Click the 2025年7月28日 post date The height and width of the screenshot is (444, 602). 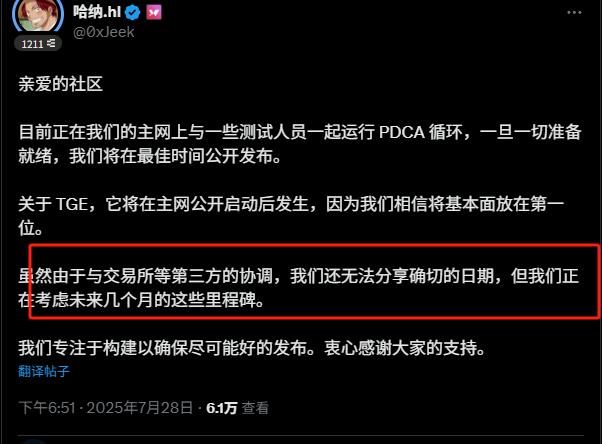click(140, 408)
